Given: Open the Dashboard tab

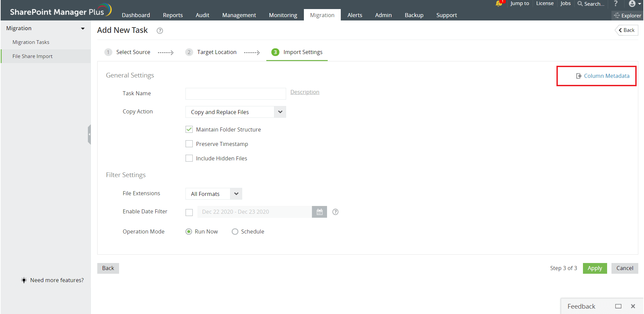Looking at the screenshot, I should pos(136,15).
